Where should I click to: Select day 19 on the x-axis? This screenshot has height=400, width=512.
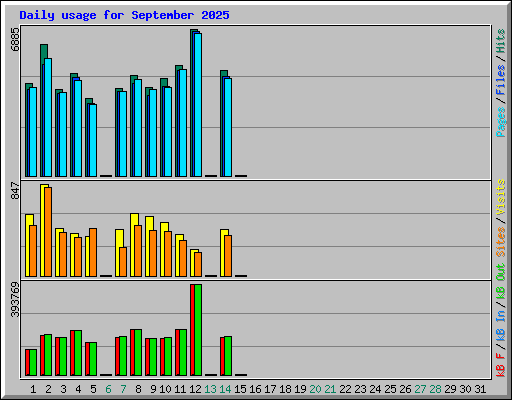[300, 389]
